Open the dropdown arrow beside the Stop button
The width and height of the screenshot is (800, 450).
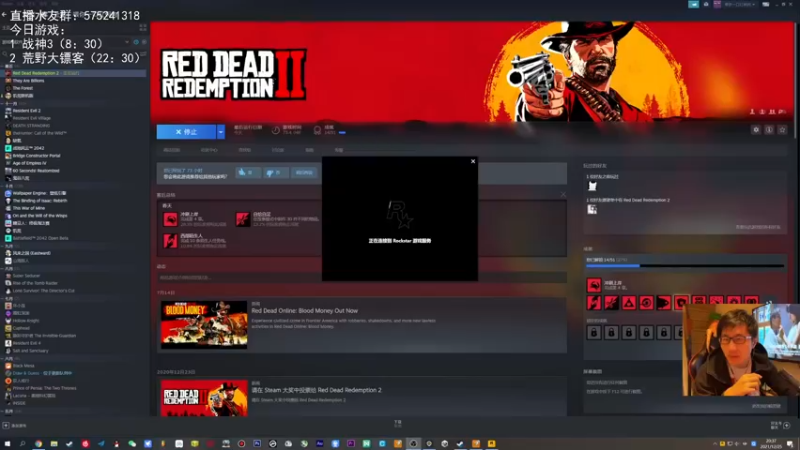point(220,132)
